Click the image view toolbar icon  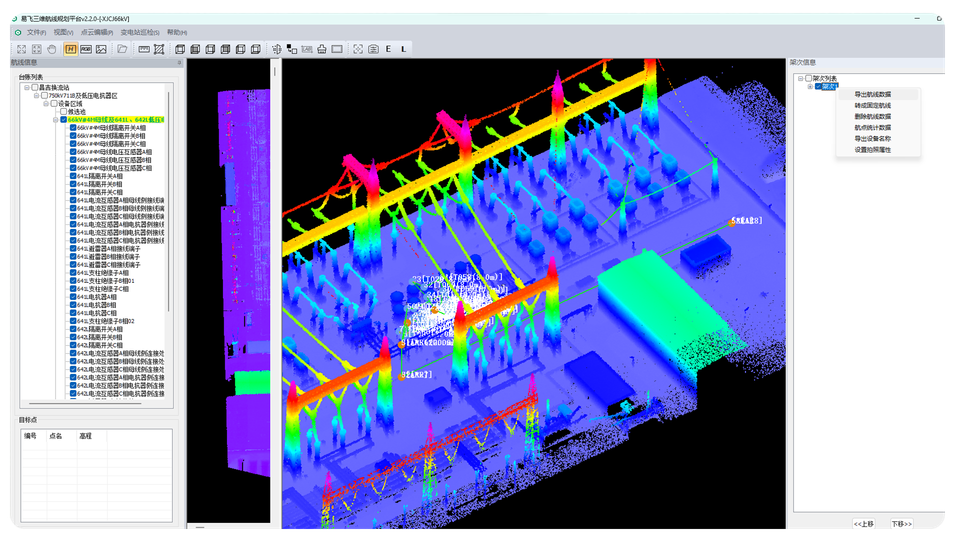click(101, 49)
